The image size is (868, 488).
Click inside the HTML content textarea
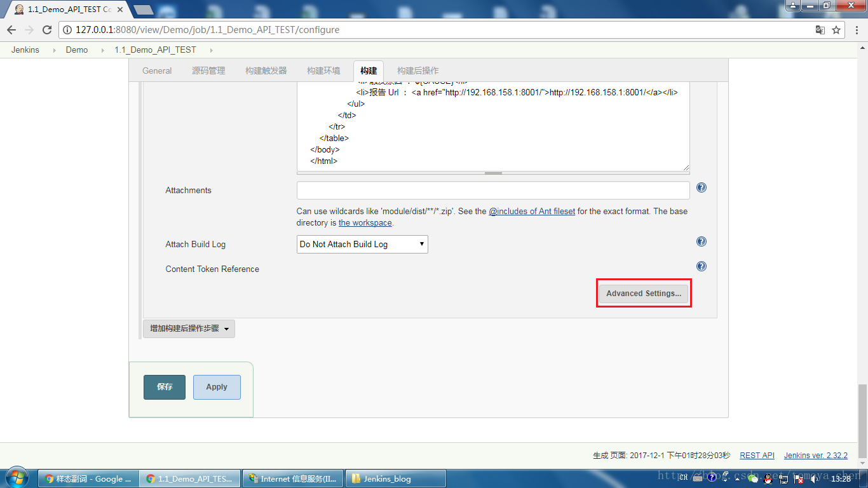tap(493, 126)
